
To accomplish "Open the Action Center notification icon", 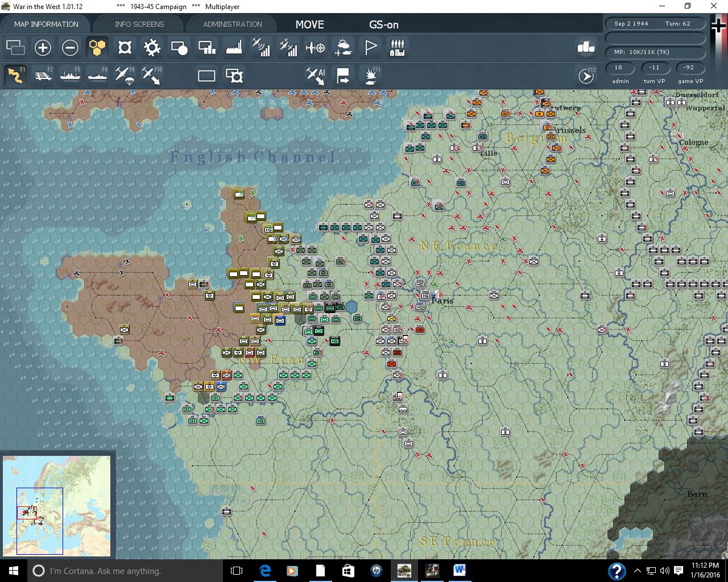I will click(x=679, y=571).
